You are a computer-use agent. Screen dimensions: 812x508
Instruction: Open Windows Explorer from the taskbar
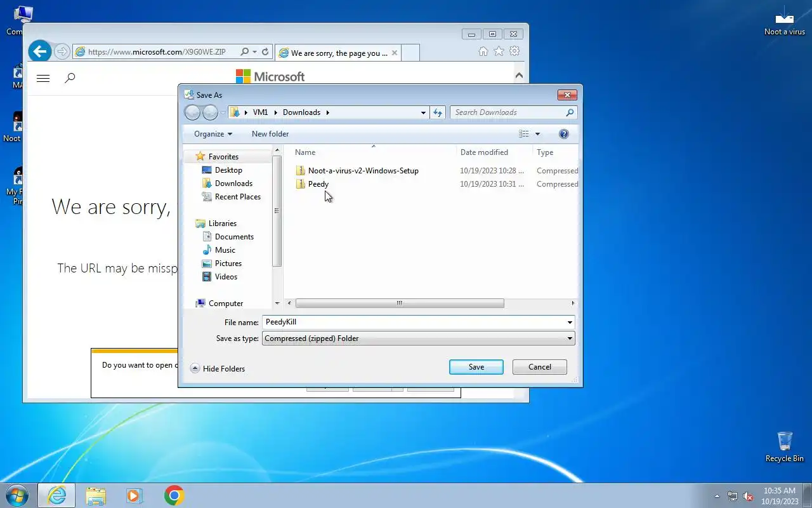(96, 495)
